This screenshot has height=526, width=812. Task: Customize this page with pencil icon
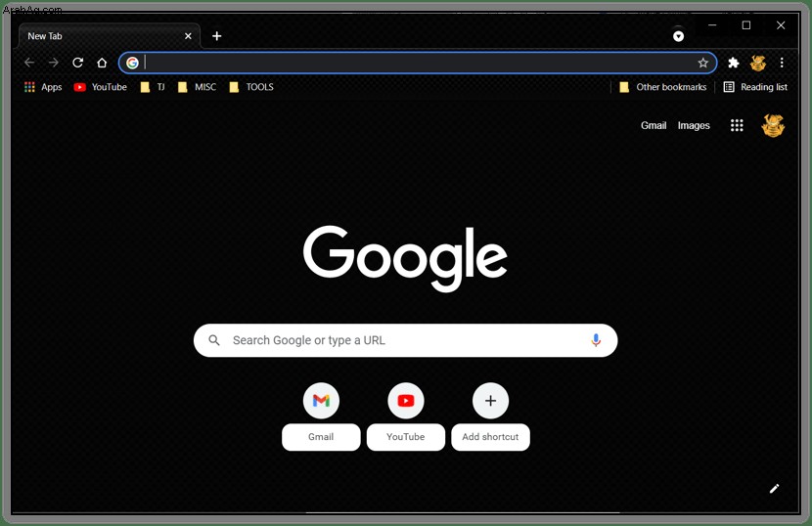click(774, 489)
